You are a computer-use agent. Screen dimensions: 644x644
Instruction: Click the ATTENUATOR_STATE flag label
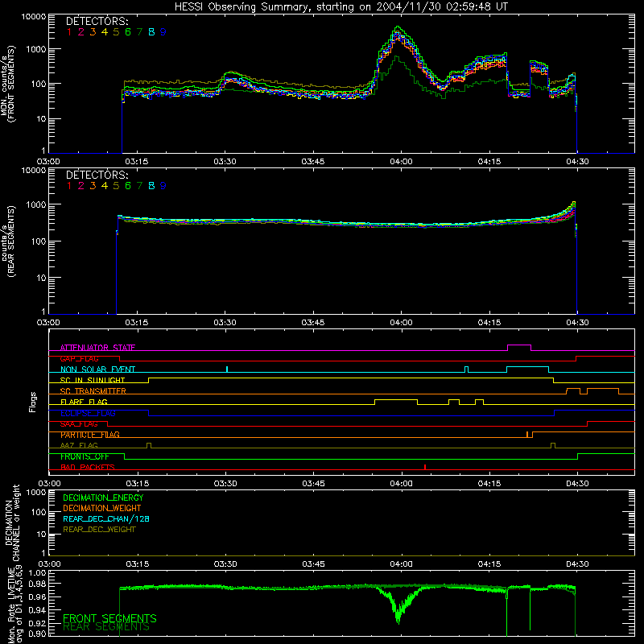click(97, 348)
